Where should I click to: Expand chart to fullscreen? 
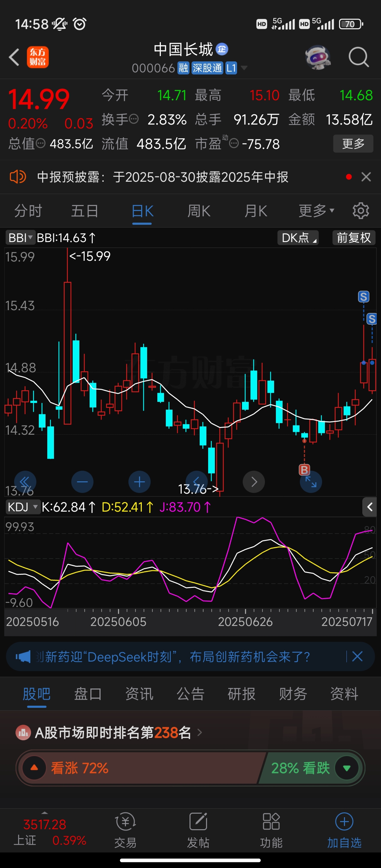tap(311, 482)
